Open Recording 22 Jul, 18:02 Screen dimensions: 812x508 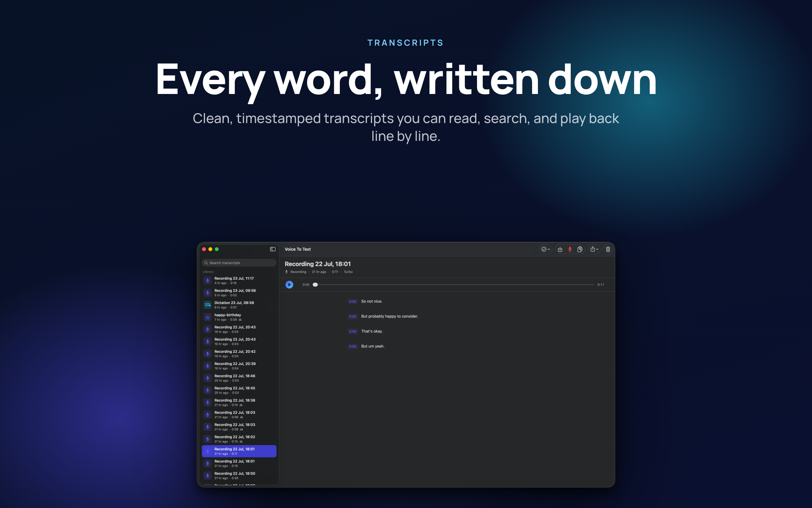[239, 439]
